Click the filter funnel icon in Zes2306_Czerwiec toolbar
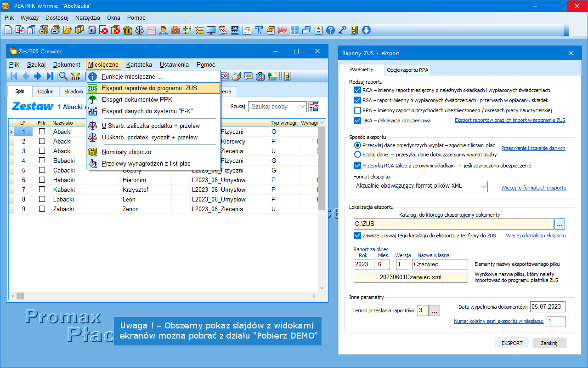The image size is (588, 368). point(75,76)
